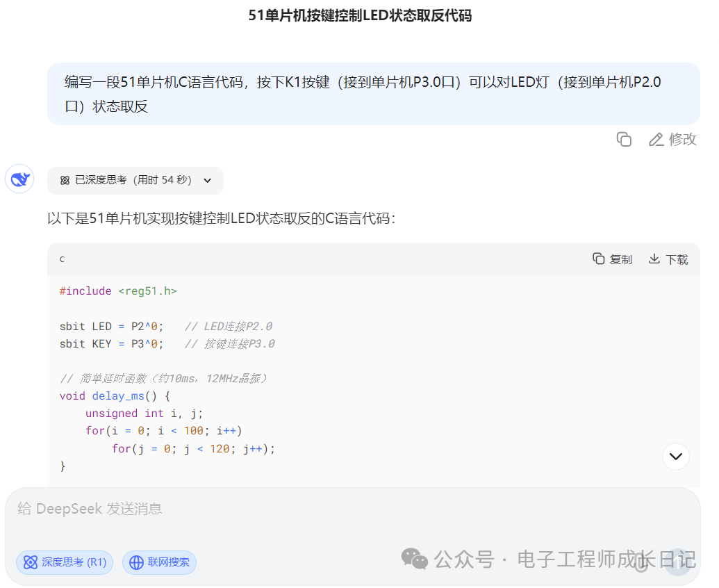Jump to bottom with round chevron button
Screen dimensions: 719x588
675,457
